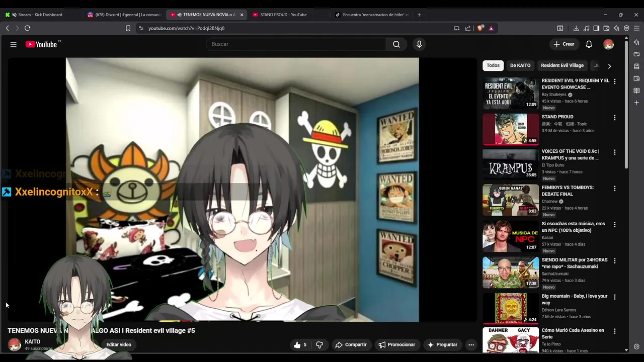Click the Preguntar button
This screenshot has width=644, height=362.
coord(442,345)
